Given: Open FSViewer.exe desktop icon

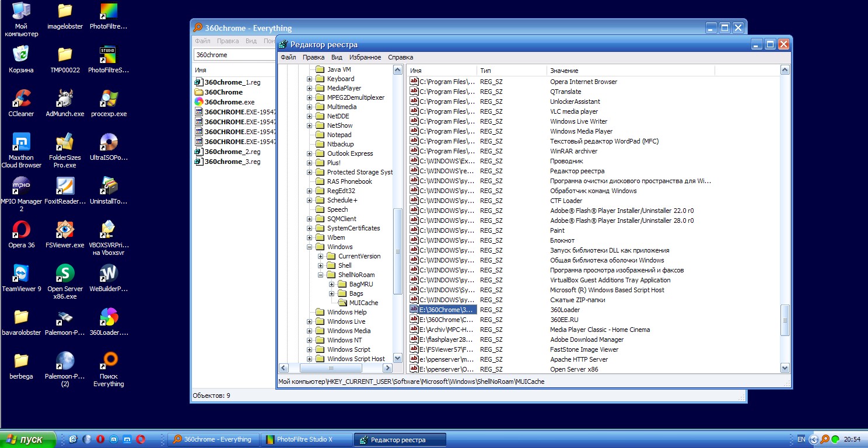Looking at the screenshot, I should tap(65, 234).
